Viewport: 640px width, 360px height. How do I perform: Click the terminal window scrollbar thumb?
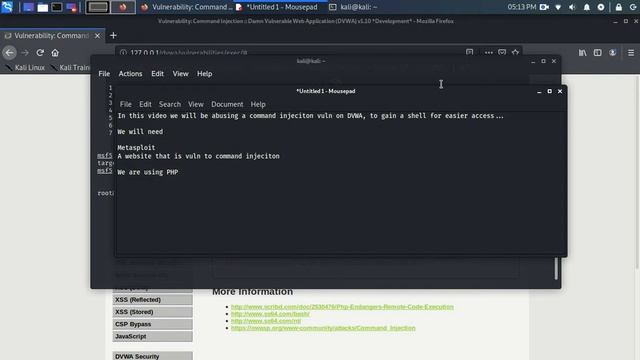(556, 269)
